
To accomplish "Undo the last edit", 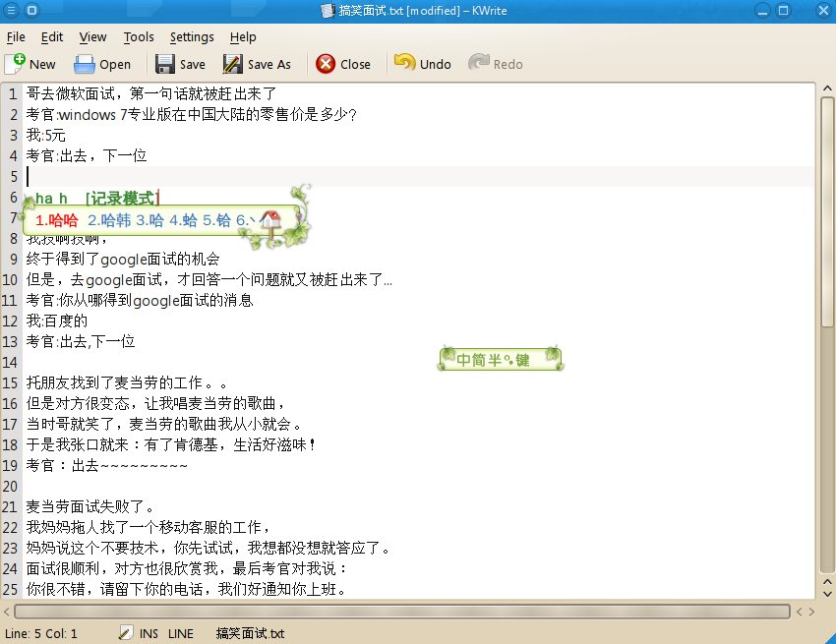I will pyautogui.click(x=422, y=64).
